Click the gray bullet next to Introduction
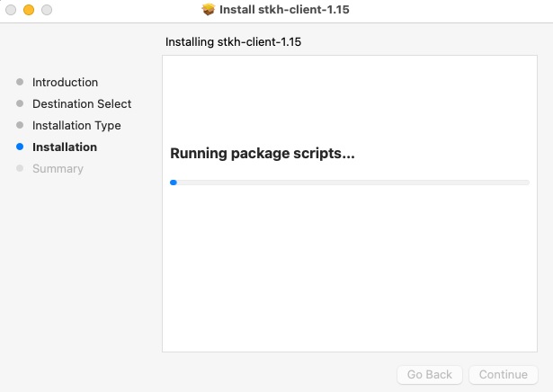Image resolution: width=553 pixels, height=392 pixels. point(20,82)
